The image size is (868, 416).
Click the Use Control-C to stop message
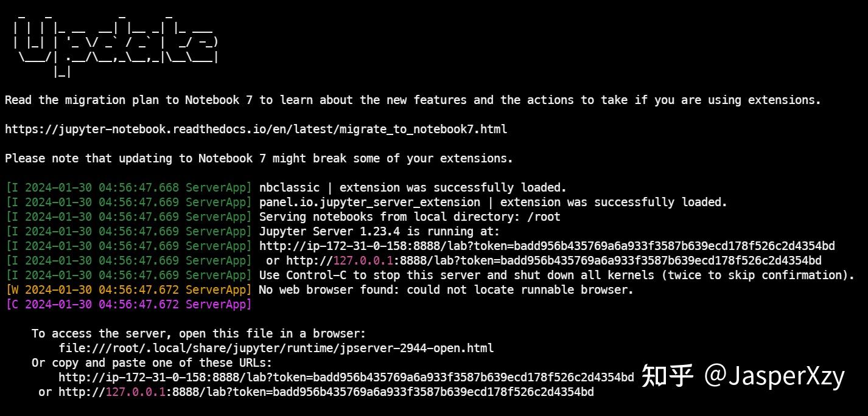click(x=557, y=275)
